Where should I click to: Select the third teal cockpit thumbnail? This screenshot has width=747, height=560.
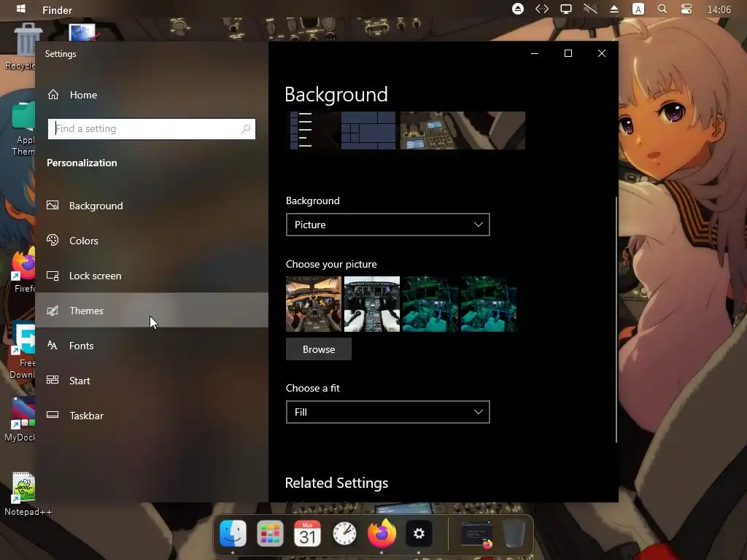[x=430, y=304]
